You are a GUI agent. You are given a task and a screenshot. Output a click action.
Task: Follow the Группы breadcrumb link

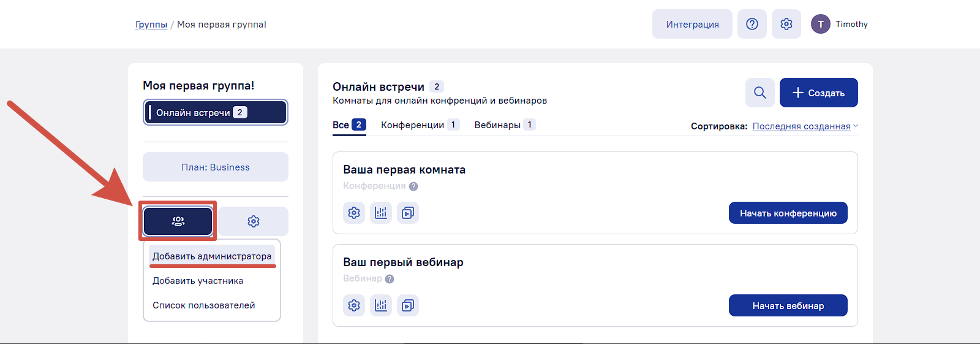151,25
